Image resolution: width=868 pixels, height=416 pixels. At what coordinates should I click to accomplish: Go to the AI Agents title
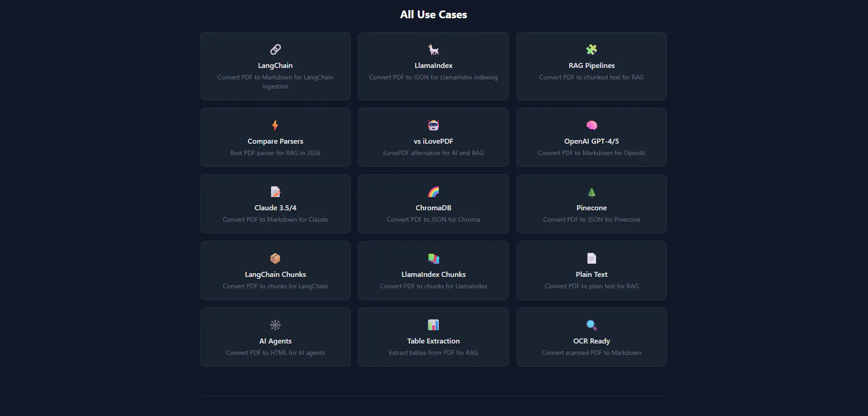click(275, 341)
